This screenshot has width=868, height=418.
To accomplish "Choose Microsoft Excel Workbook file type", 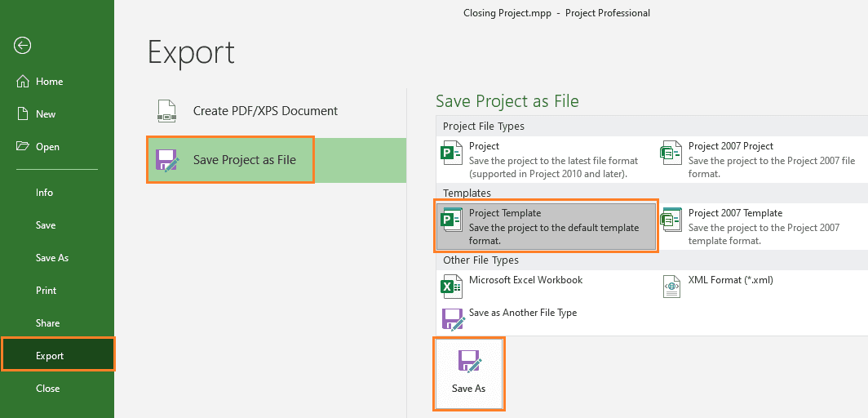I will coord(546,287).
